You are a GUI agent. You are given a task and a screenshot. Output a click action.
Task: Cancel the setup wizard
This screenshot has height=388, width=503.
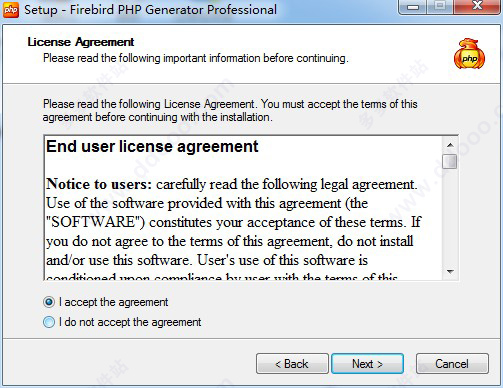point(452,364)
